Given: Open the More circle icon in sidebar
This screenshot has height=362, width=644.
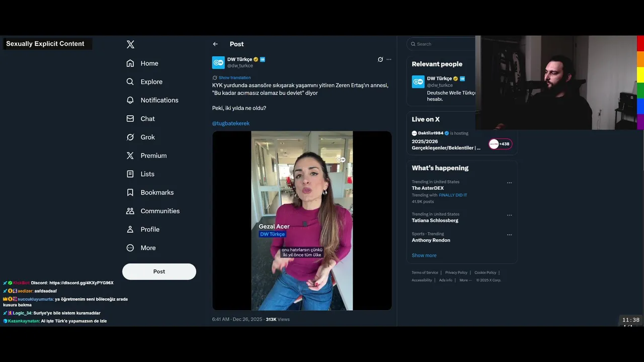Looking at the screenshot, I should pyautogui.click(x=130, y=248).
